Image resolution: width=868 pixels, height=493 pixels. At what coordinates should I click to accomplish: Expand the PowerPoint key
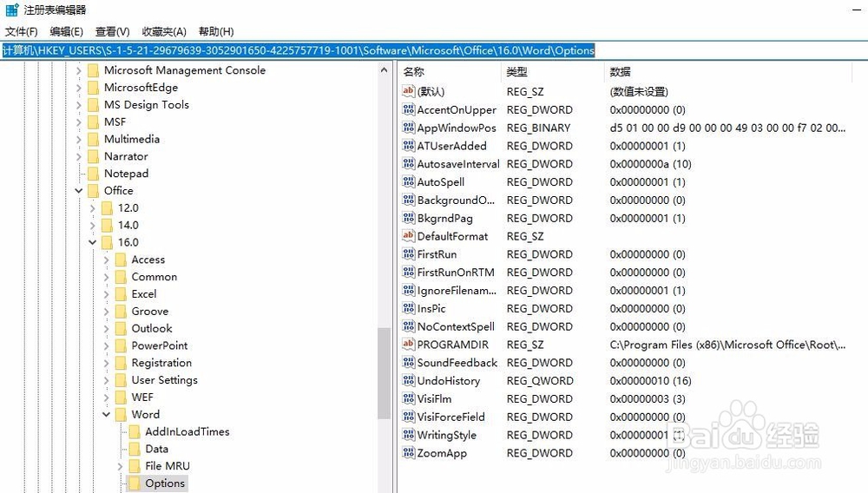(x=106, y=345)
